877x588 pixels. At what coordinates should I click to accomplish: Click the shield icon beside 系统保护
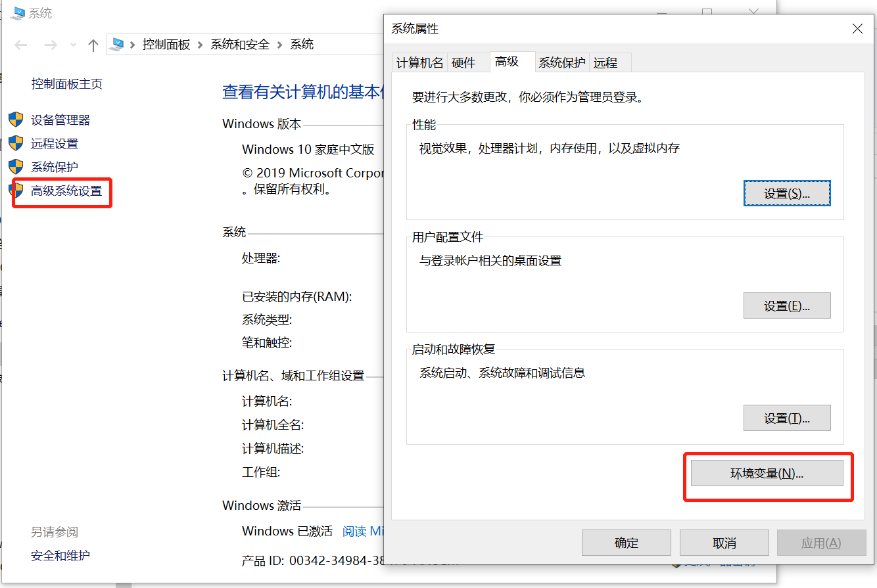[17, 166]
